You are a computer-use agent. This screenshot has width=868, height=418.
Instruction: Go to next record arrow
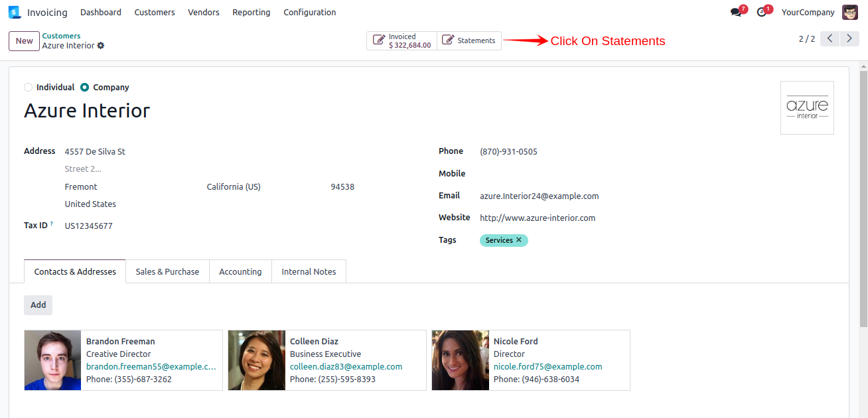tap(849, 39)
